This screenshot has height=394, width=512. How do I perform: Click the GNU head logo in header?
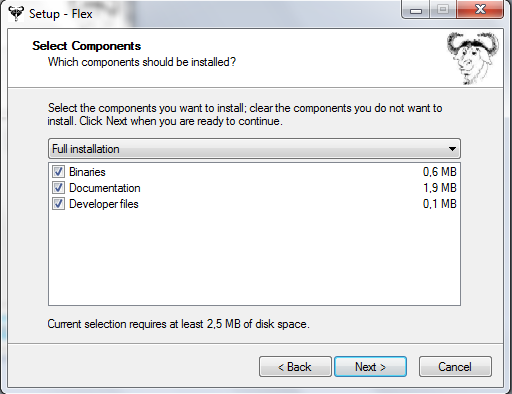point(473,58)
